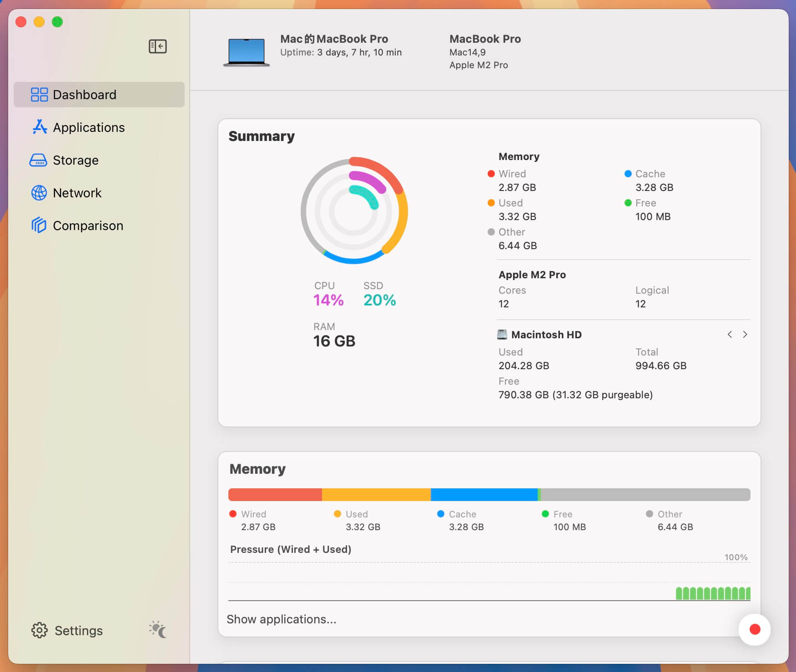Viewport: 796px width, 672px height.
Task: Expand Show applications… in Memory card
Action: [282, 619]
